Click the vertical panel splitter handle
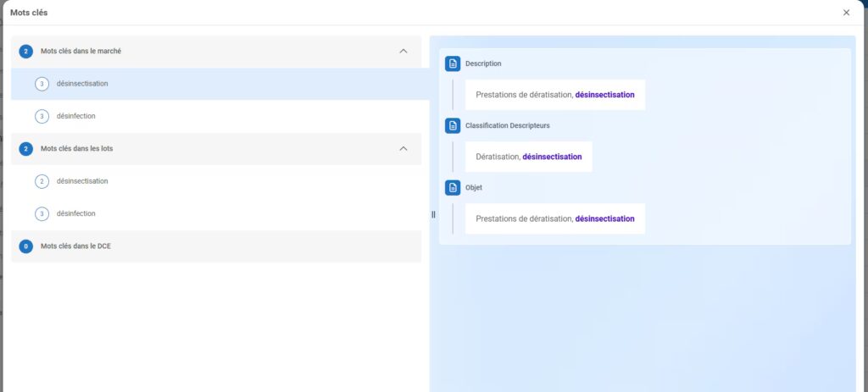Viewport: 868px width, 392px height. [433, 214]
